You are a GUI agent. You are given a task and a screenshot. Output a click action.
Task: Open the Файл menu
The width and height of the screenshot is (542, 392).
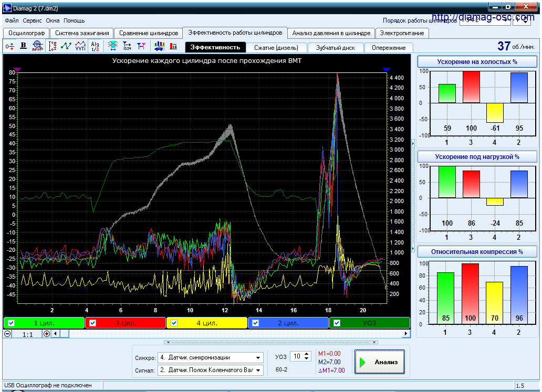12,20
